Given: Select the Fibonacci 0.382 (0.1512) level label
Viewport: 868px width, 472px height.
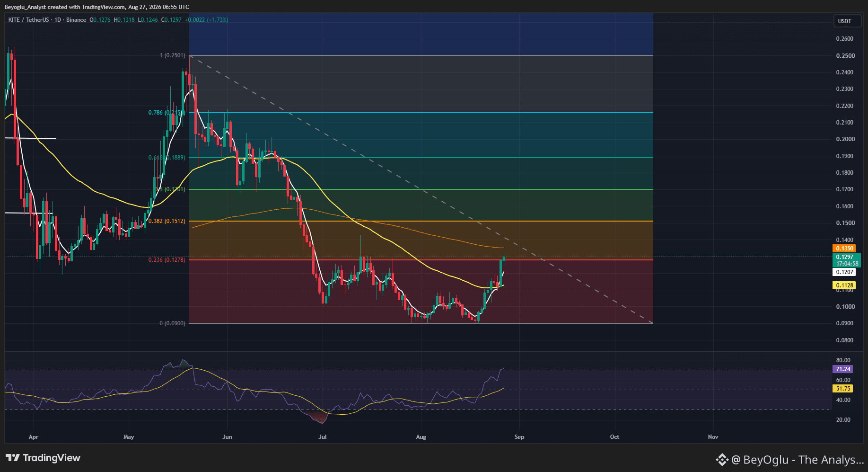Looking at the screenshot, I should (x=167, y=221).
